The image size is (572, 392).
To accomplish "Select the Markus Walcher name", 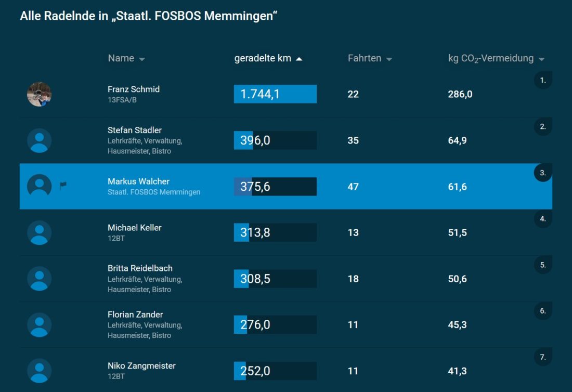I will (138, 181).
